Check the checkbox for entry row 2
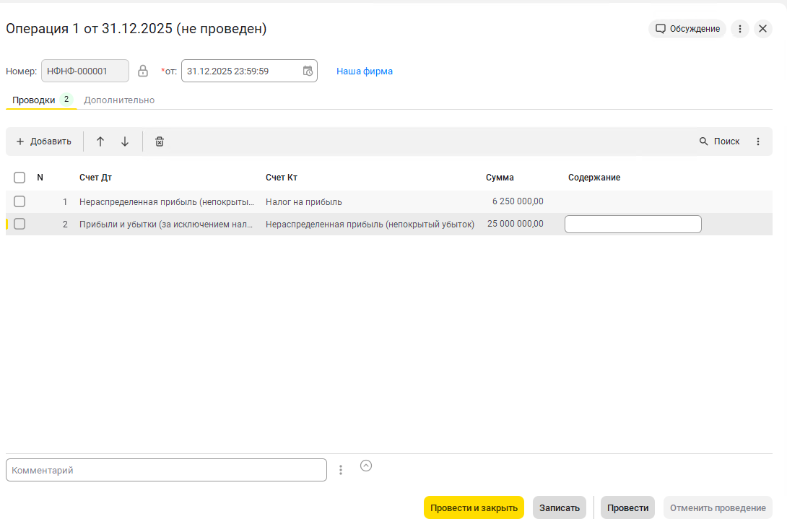 point(19,224)
